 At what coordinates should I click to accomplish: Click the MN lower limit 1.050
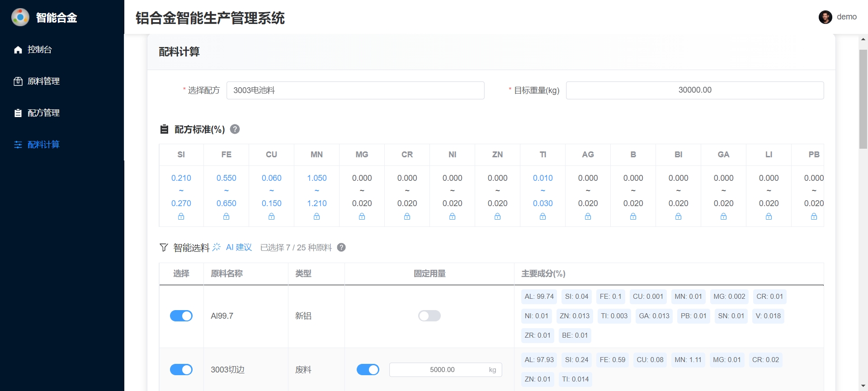tap(316, 178)
